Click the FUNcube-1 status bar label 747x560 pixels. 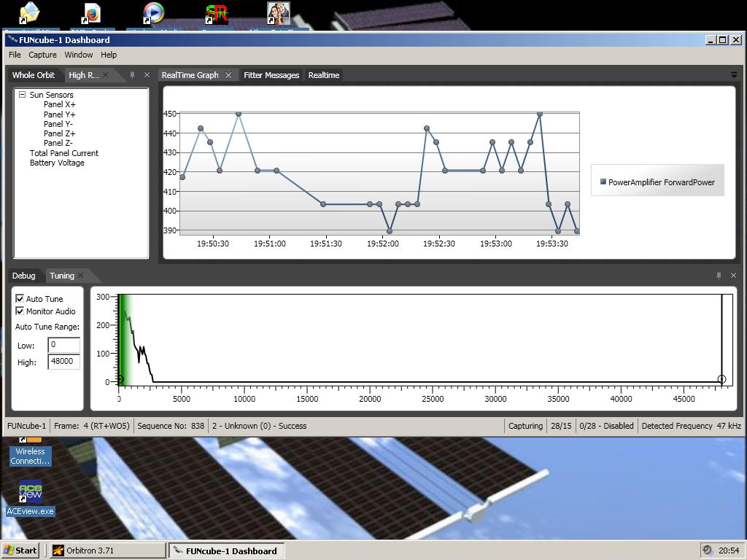(x=27, y=426)
